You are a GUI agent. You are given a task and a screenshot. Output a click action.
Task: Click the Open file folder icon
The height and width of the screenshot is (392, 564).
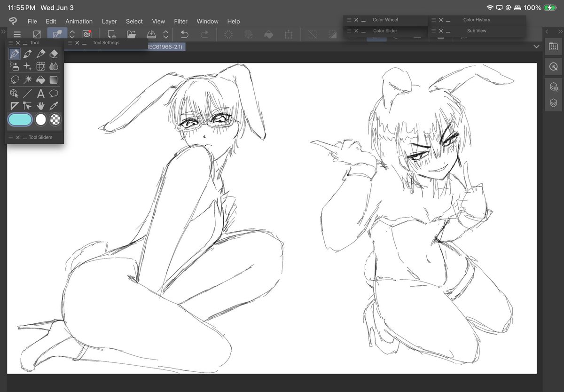point(131,34)
